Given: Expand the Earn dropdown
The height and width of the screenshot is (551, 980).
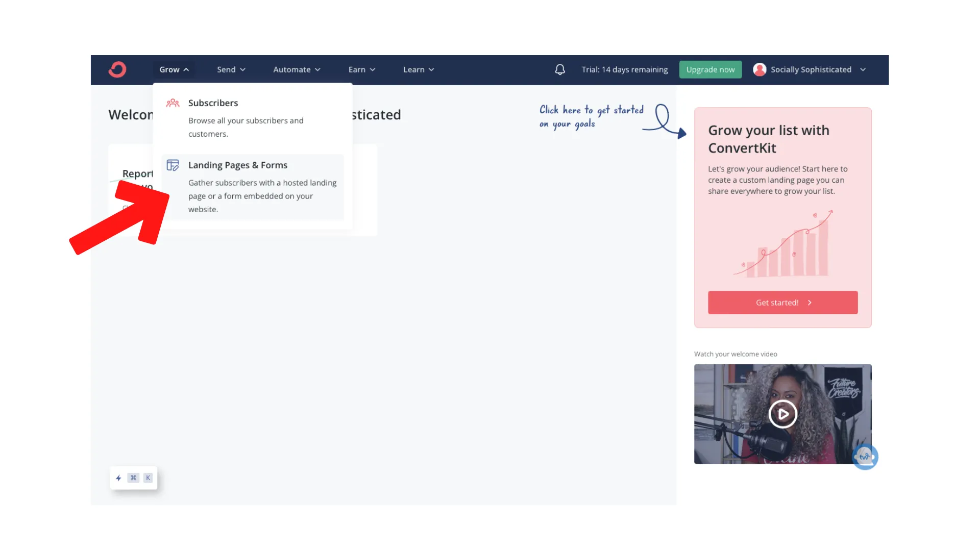Looking at the screenshot, I should (x=362, y=69).
